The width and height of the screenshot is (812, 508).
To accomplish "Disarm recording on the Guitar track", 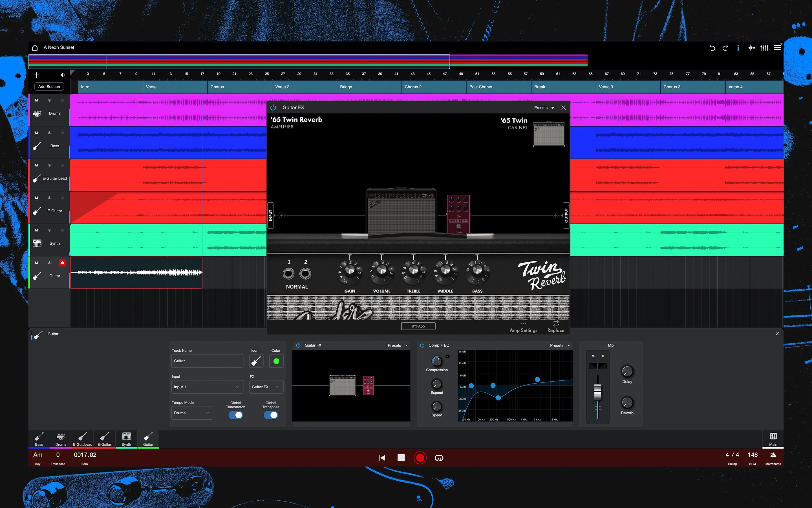I will (62, 263).
